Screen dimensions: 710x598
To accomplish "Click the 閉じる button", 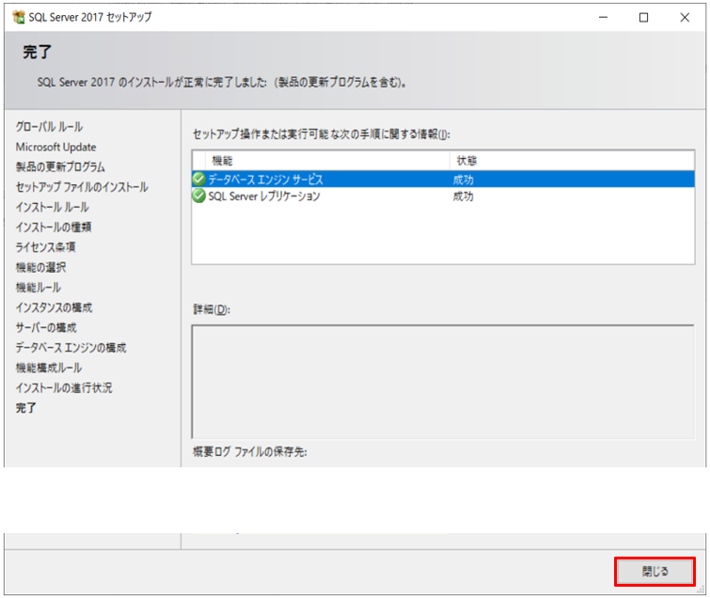I will [x=654, y=571].
